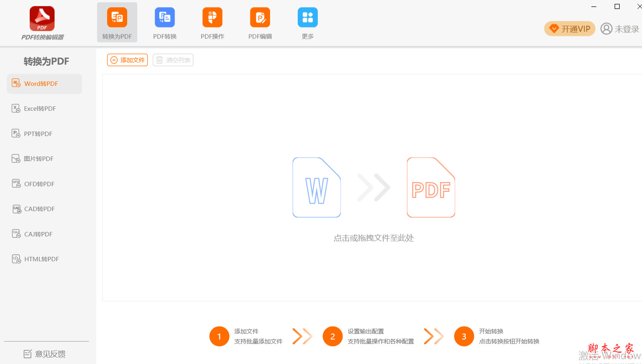Click the 转换为PDF sidebar heading
Viewport: 642px width, 364px height.
pyautogui.click(x=46, y=61)
